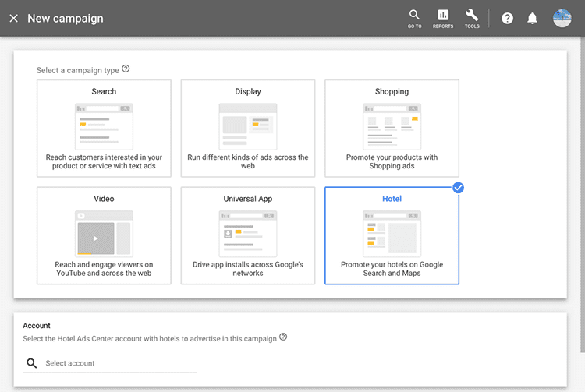This screenshot has width=585, height=392.
Task: Click the Account section heading
Action: 37,325
